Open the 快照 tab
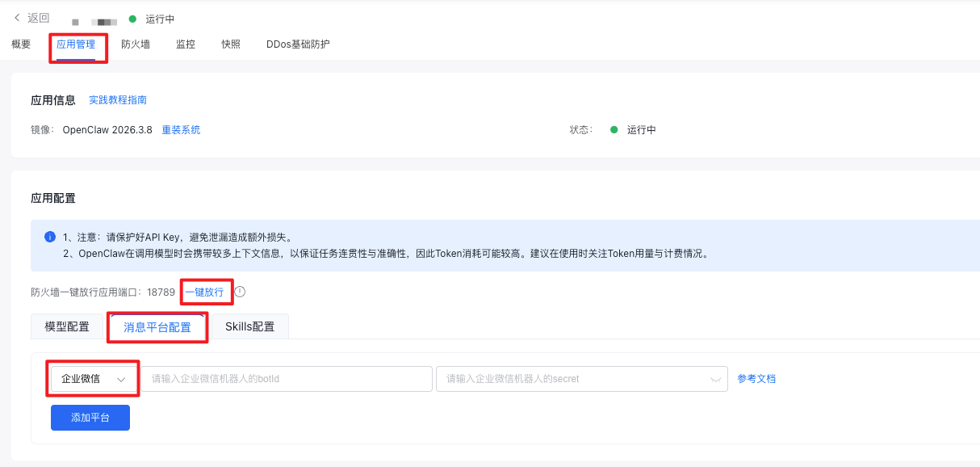Screen dimensions: 980x467 pyautogui.click(x=231, y=44)
